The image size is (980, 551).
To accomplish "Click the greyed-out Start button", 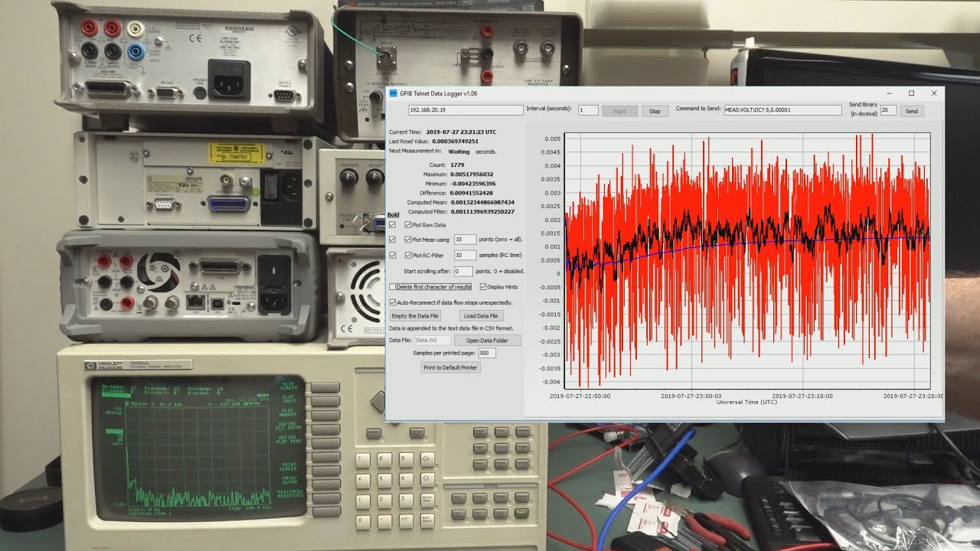I will (x=619, y=111).
